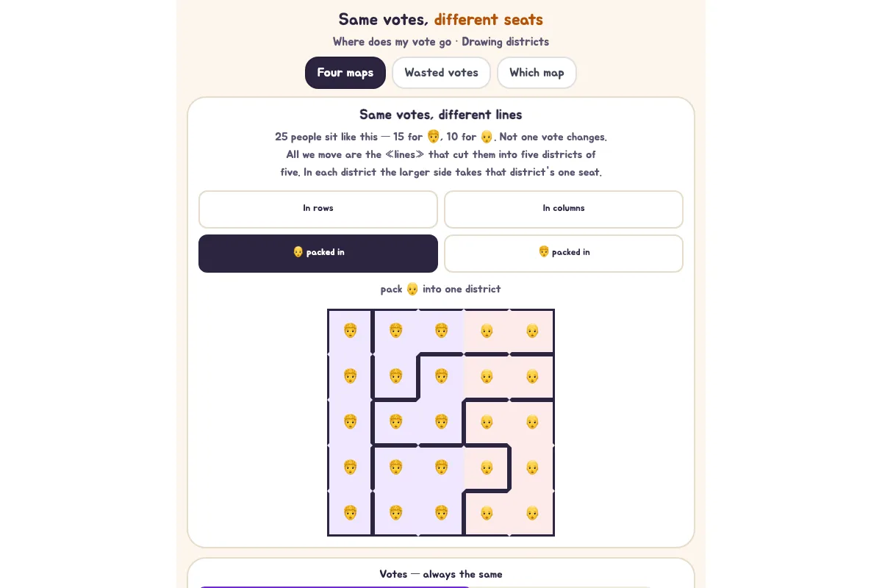This screenshot has height=588, width=882.
Task: Choose the blond voter packed in option on right
Action: click(x=564, y=254)
